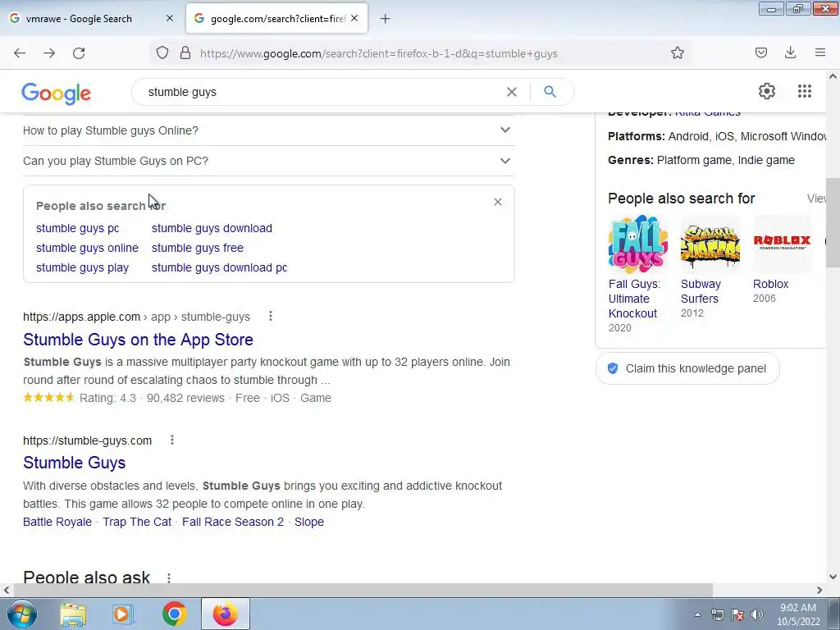Viewport: 840px width, 630px height.
Task: Open the volume speaker tray icon
Action: point(757,614)
